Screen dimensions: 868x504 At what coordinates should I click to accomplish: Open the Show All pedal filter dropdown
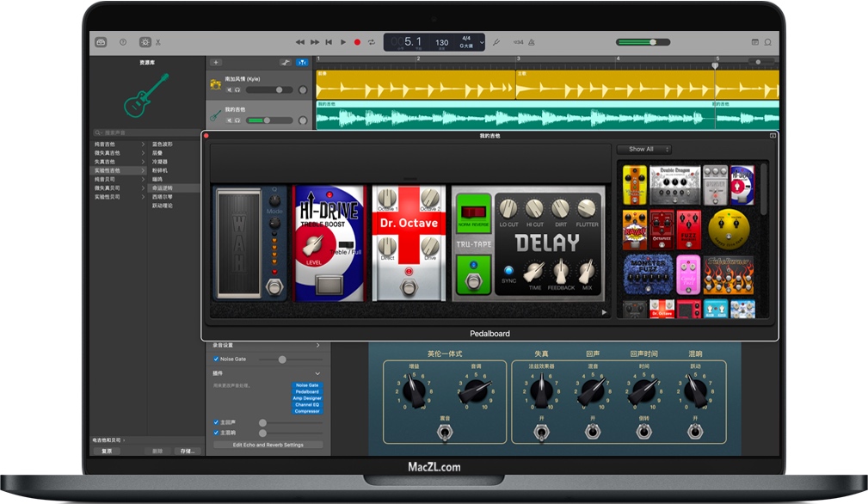click(x=644, y=149)
